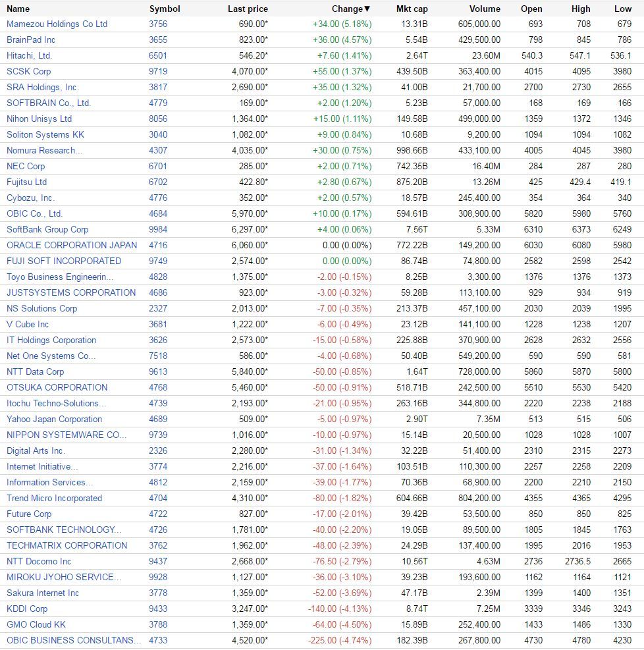Open Trend Micro Incorporated link
Image resolution: width=644 pixels, height=650 pixels.
54,498
